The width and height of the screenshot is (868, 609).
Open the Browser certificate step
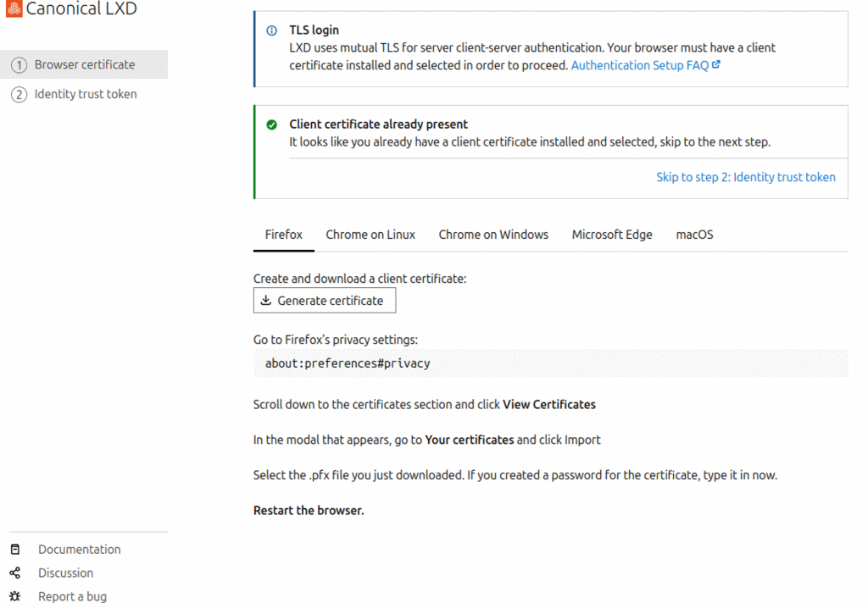pos(84,64)
